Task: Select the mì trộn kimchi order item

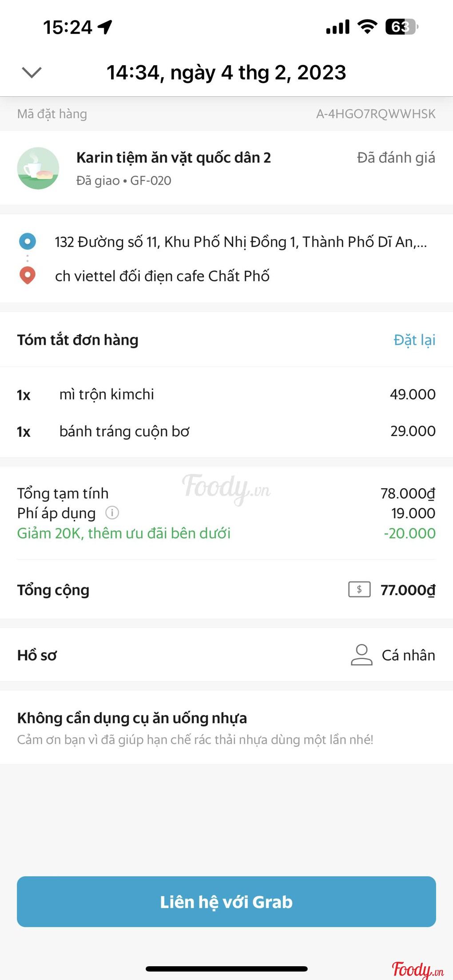Action: pyautogui.click(x=107, y=394)
